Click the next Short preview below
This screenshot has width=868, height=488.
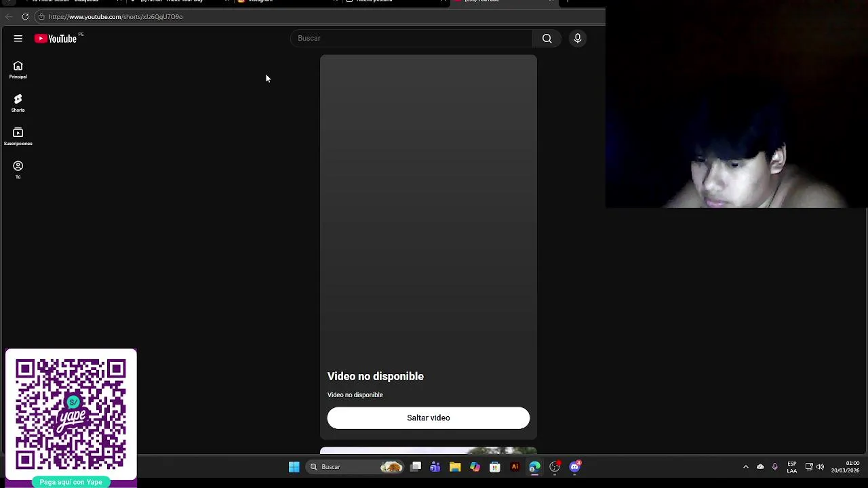429,451
